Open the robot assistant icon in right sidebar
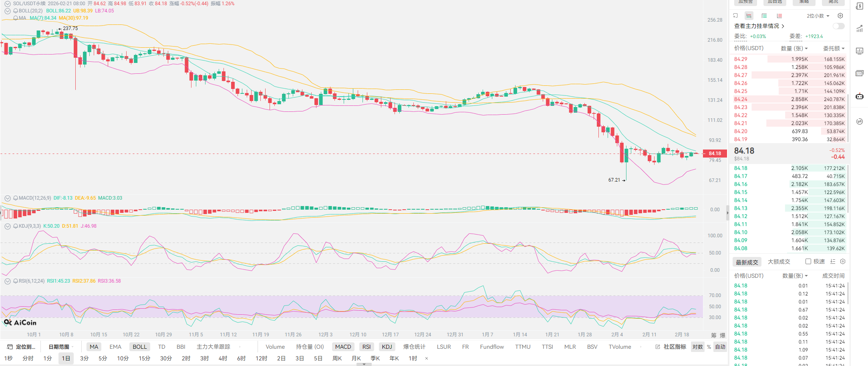868x366 pixels. (859, 96)
